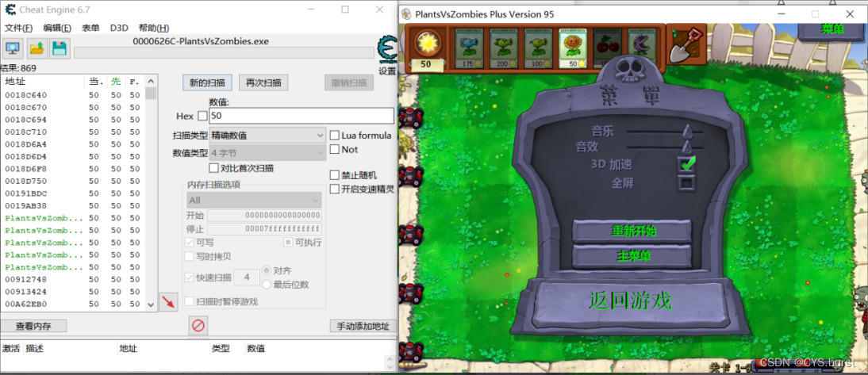Toggle the Hex checkbox

tap(202, 117)
